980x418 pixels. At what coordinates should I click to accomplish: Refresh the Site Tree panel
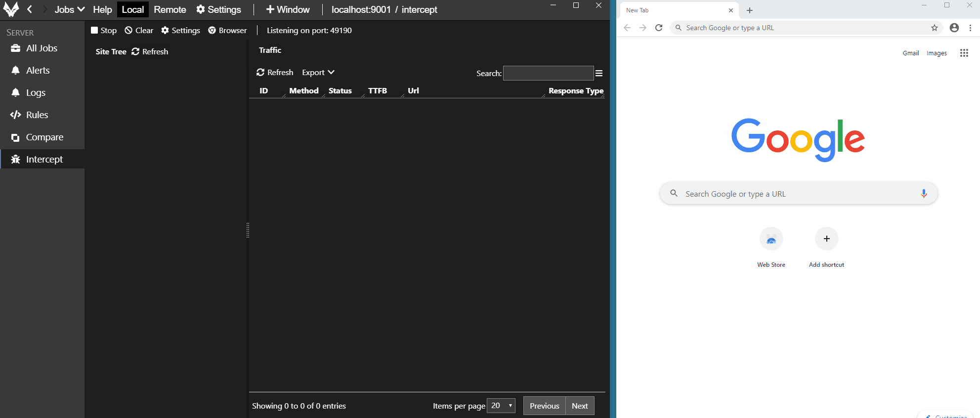(150, 52)
